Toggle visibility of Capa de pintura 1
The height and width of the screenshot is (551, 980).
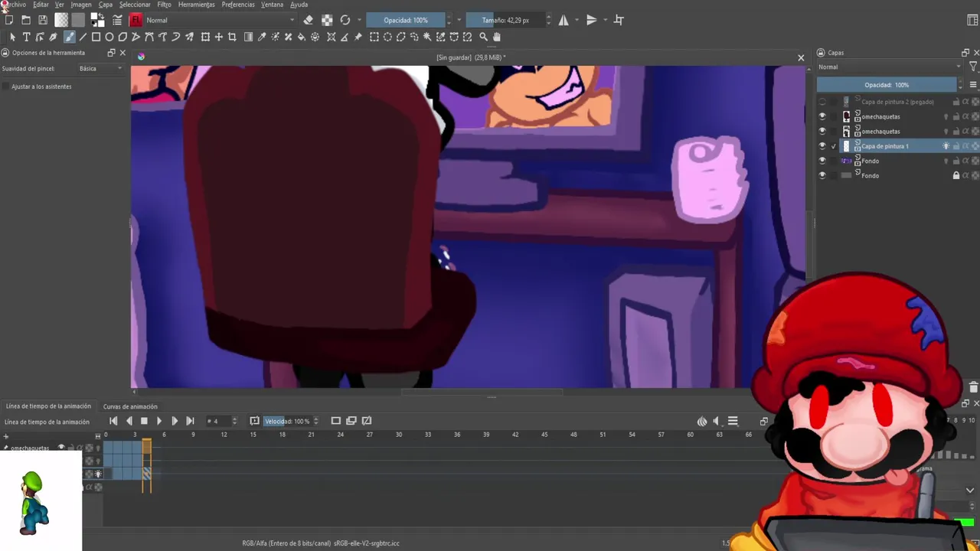click(x=822, y=146)
